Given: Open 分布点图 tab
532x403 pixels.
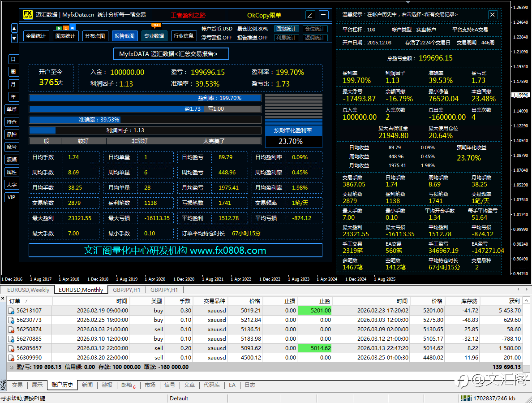Looking at the screenshot, I should point(95,36).
